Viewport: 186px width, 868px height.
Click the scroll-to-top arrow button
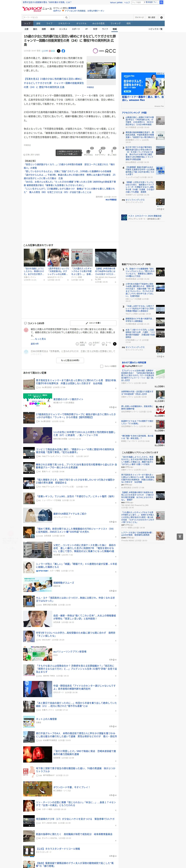[180, 536]
